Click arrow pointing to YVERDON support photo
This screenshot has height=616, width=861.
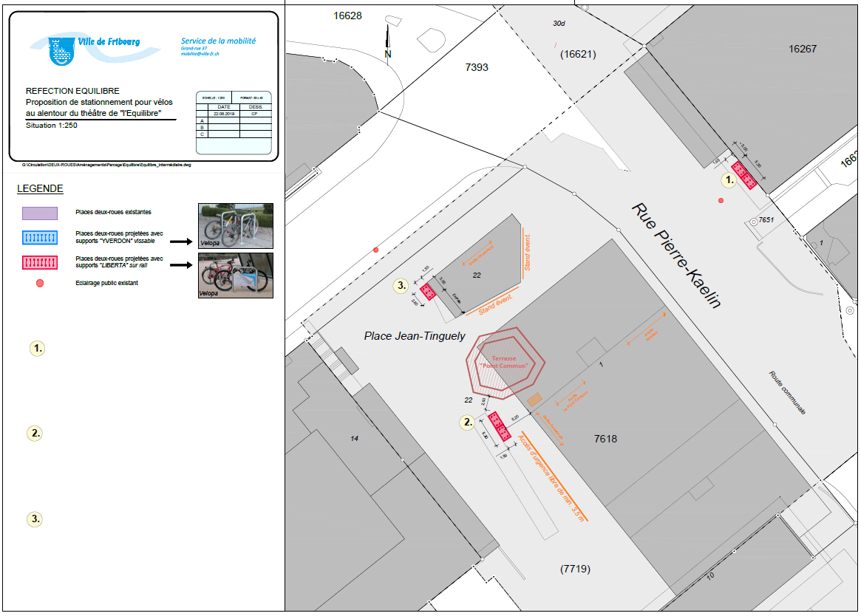[181, 241]
